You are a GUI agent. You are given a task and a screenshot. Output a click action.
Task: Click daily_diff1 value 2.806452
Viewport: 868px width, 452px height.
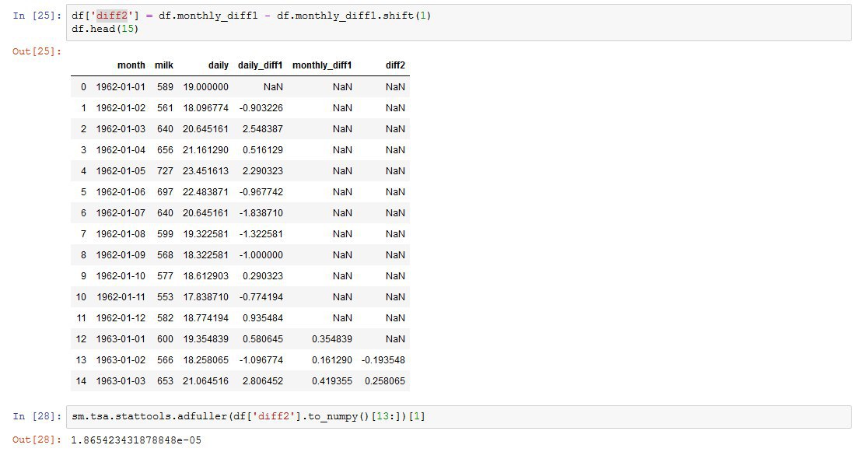263,382
